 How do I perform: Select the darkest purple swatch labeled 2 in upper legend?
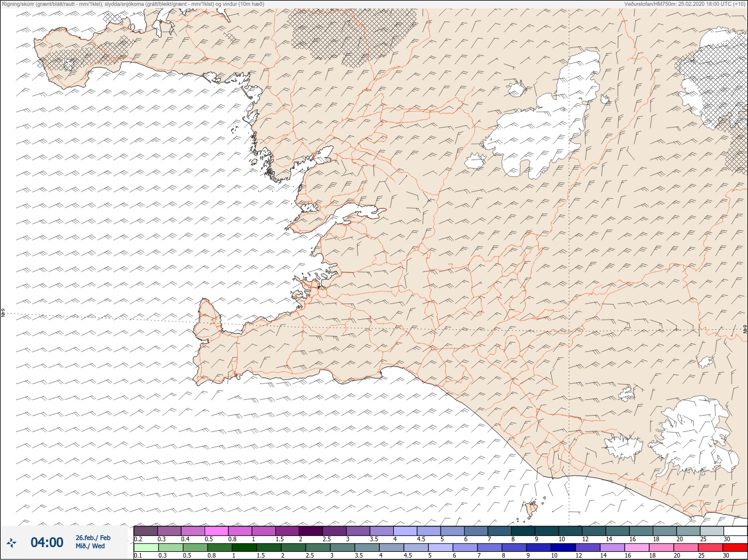point(311,531)
